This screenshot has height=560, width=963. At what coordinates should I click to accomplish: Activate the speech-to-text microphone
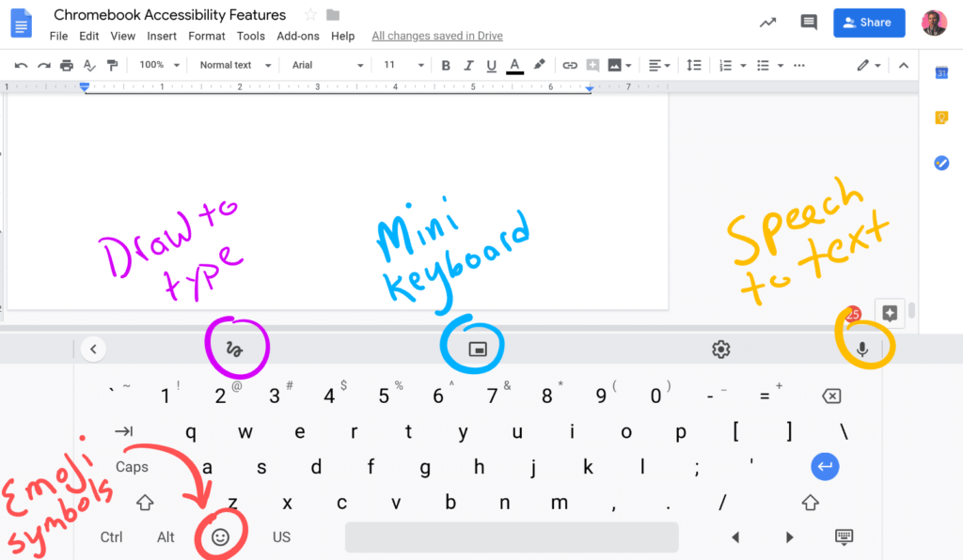coord(864,348)
